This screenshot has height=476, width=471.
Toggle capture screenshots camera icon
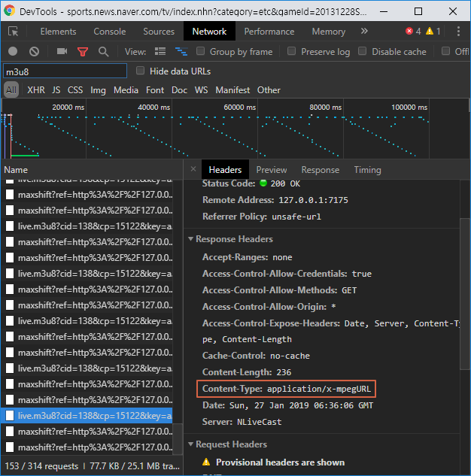point(62,51)
